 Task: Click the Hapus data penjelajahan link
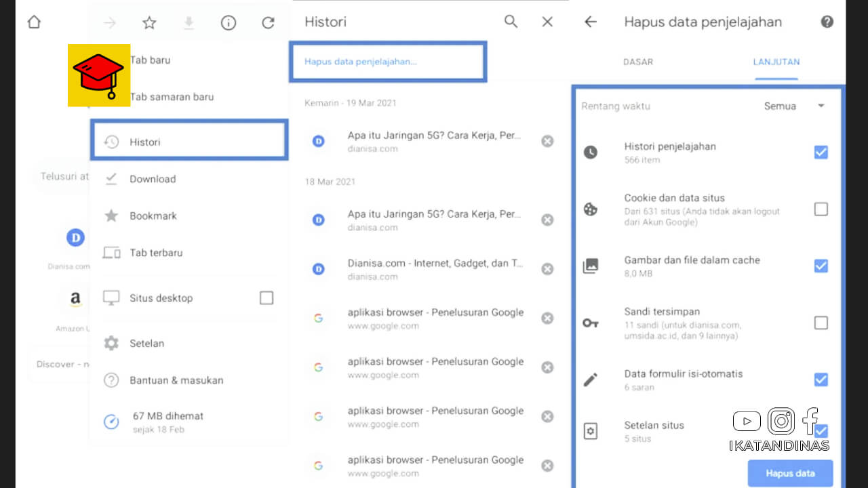[x=360, y=62]
